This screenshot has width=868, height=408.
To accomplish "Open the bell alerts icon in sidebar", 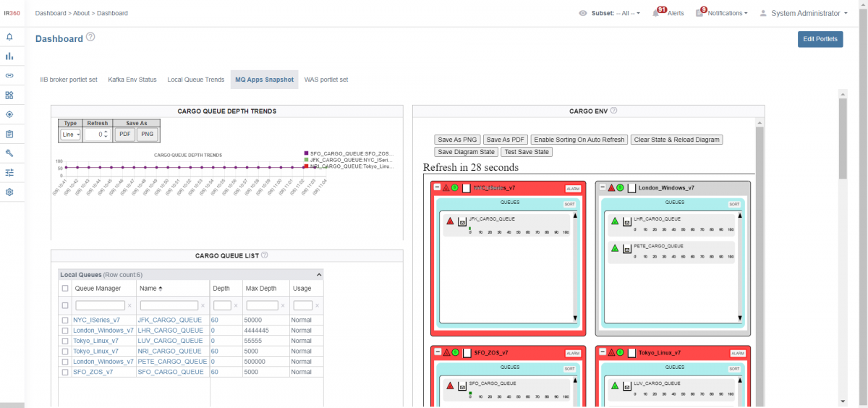I will 9,36.
